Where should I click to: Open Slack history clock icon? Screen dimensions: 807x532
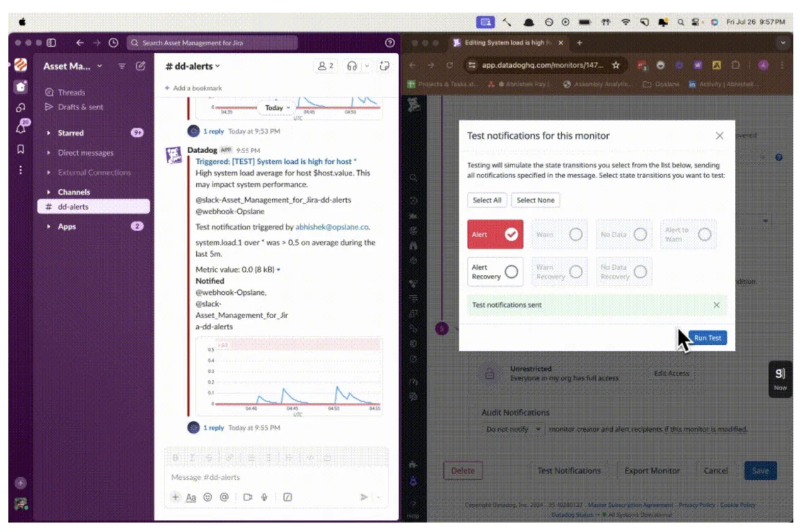[113, 43]
